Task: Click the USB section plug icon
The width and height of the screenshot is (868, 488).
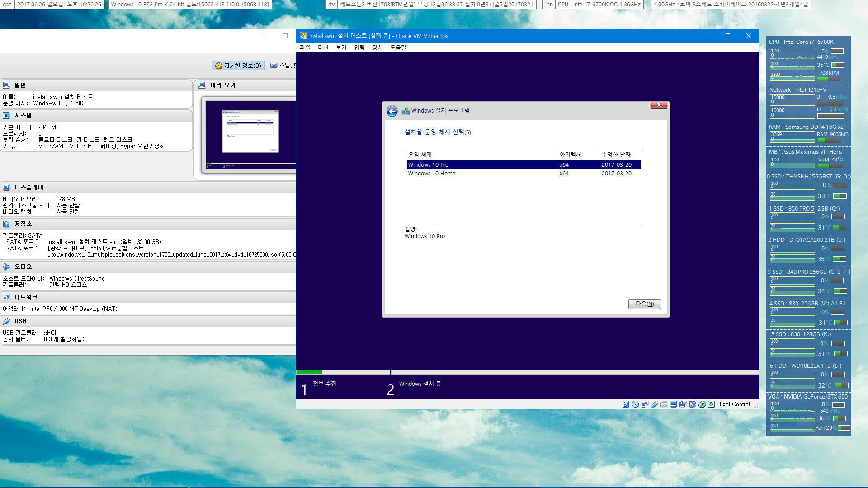Action: tap(6, 321)
